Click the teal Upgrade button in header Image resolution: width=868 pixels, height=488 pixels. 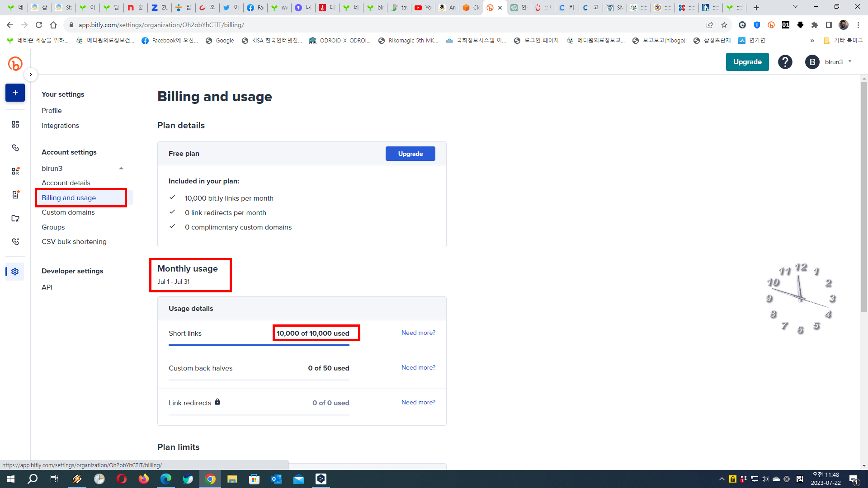click(747, 62)
